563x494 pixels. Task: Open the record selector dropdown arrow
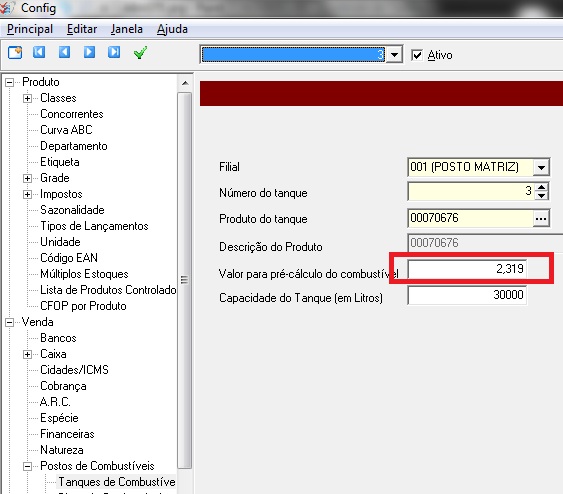[394, 55]
